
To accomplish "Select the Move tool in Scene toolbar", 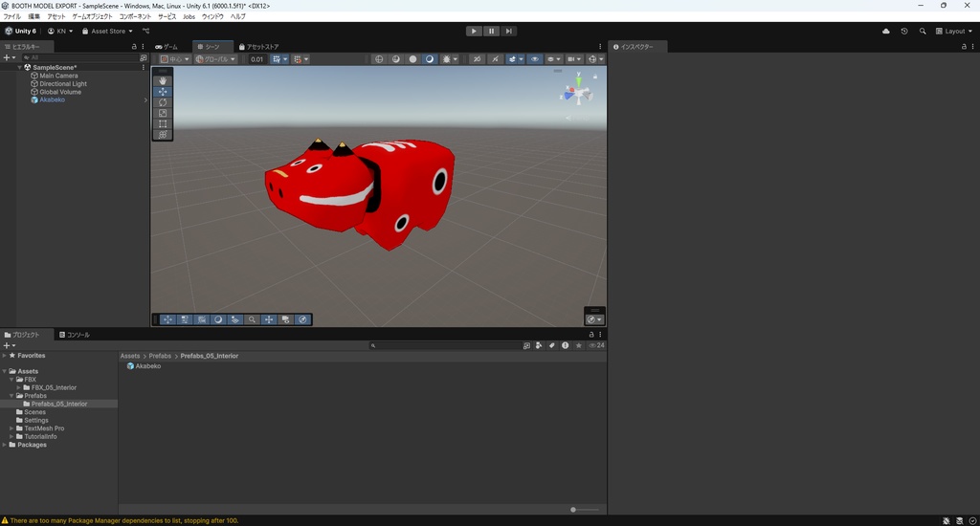I will pos(163,91).
